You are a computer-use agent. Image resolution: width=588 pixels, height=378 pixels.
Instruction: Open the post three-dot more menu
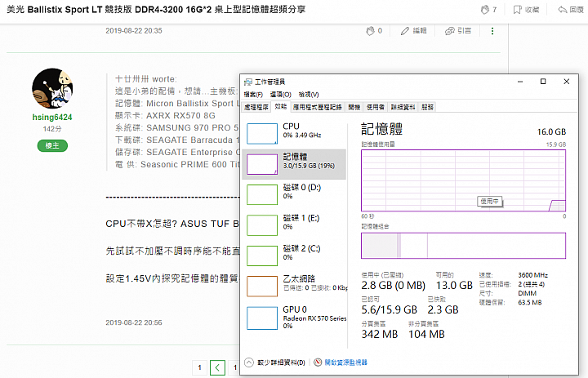492,31
